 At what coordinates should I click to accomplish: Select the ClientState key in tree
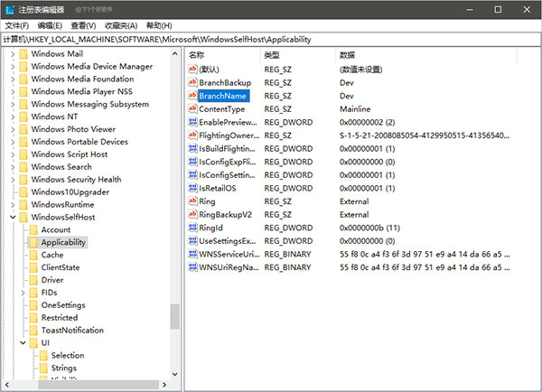[61, 267]
